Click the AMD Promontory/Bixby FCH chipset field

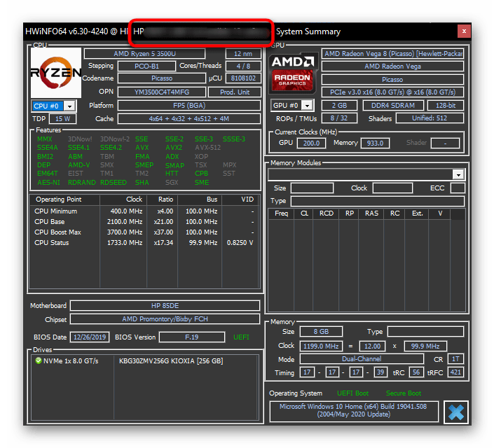[x=165, y=319]
